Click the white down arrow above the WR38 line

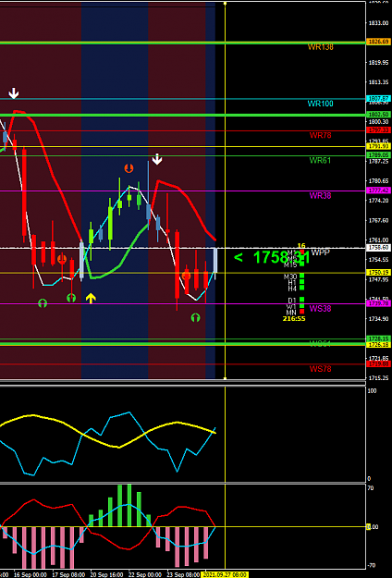click(x=157, y=159)
